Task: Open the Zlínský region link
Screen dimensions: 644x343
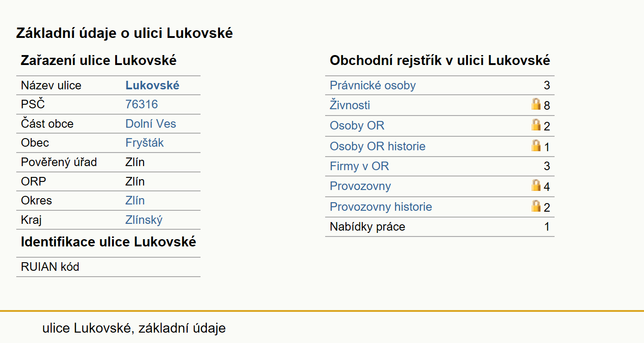Action: tap(144, 220)
